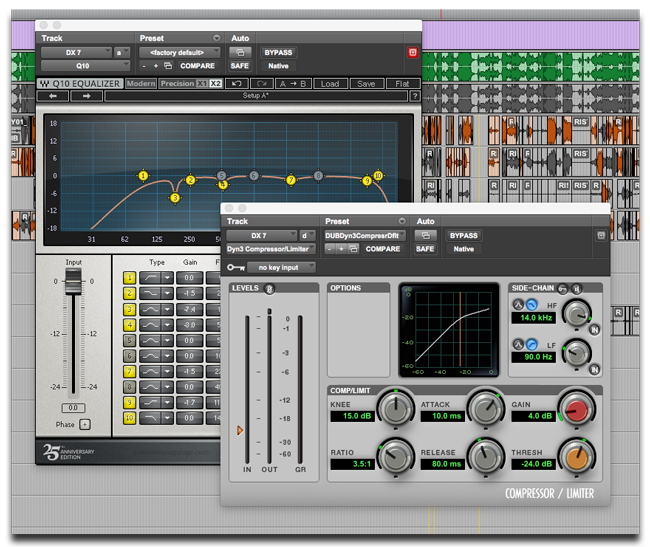Click the Q10 Save button

[x=366, y=84]
